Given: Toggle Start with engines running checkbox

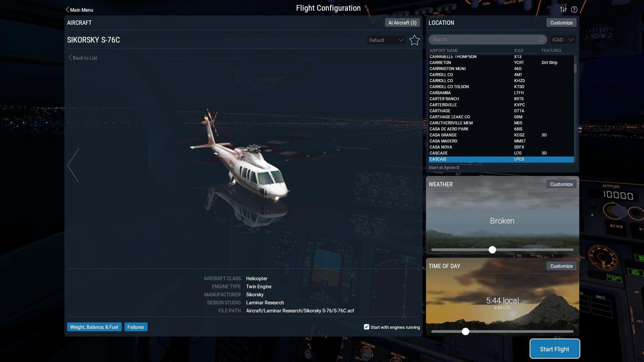Looking at the screenshot, I should click(367, 327).
